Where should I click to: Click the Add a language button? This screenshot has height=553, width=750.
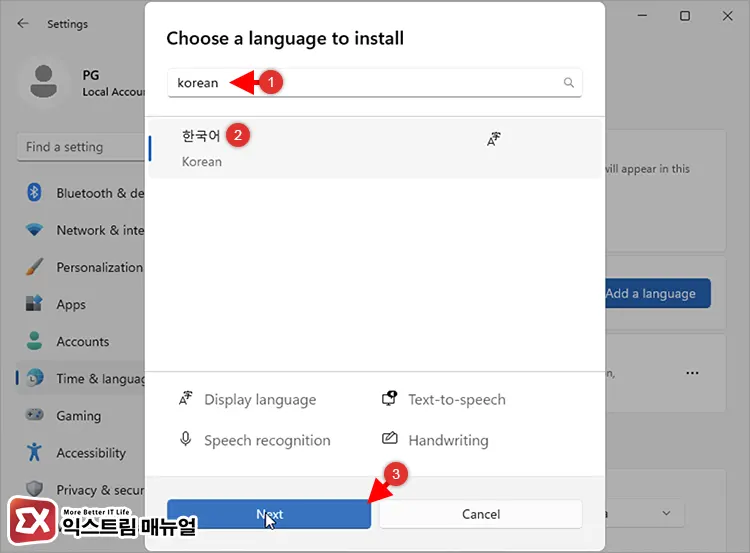point(657,293)
